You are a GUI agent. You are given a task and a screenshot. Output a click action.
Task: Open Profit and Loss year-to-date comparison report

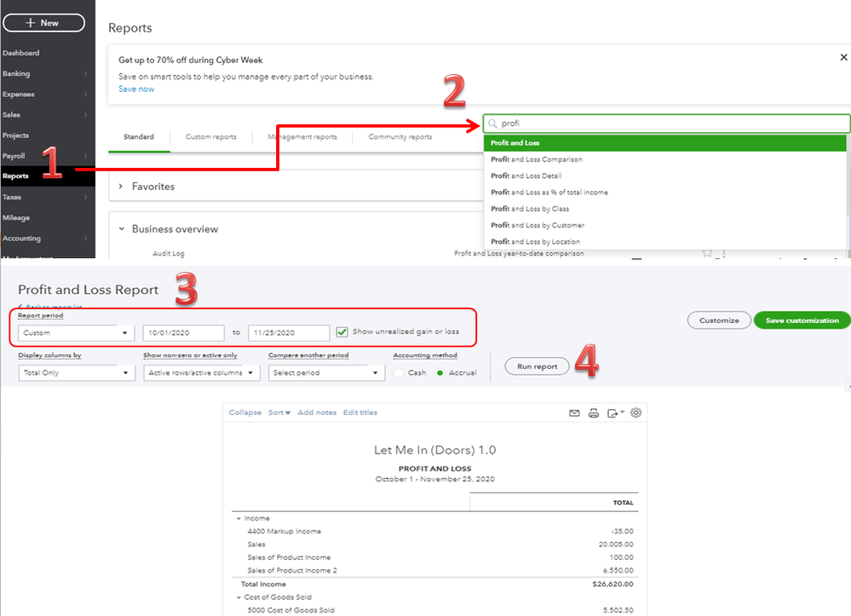tap(519, 253)
